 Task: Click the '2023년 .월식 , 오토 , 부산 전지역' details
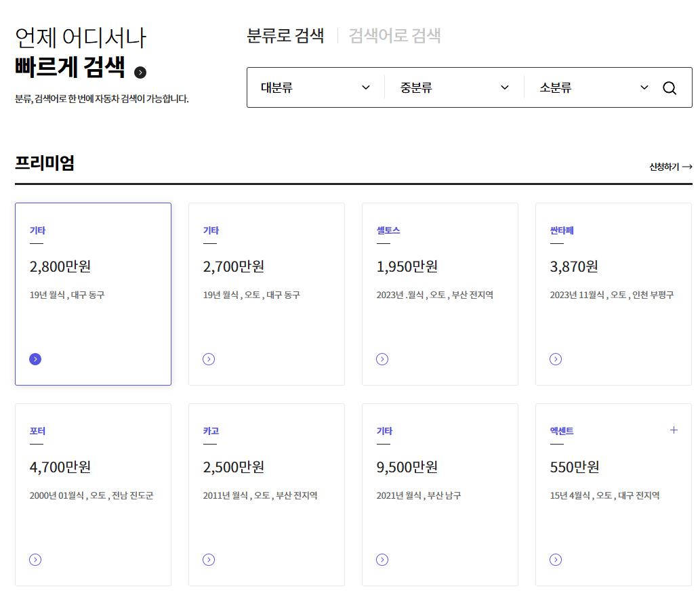point(435,295)
